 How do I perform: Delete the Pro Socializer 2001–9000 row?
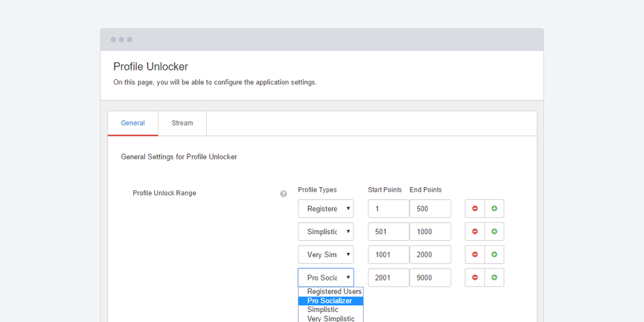click(x=475, y=278)
